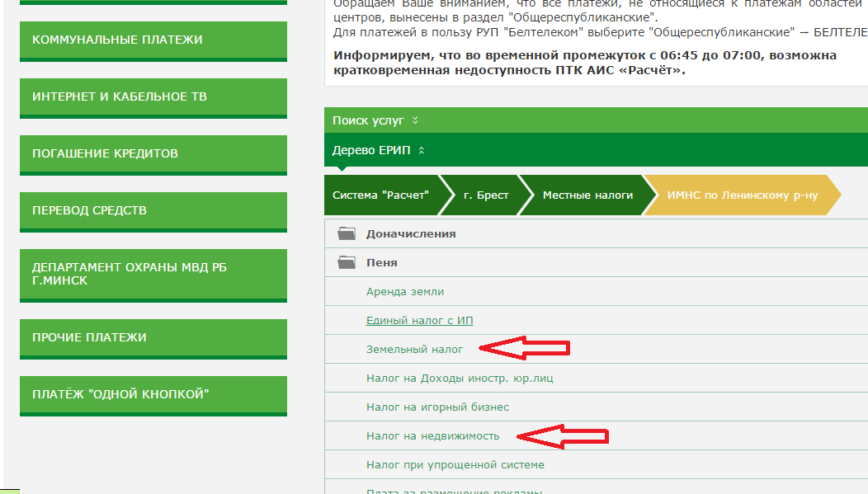The height and width of the screenshot is (494, 868).
Task: Open Коммунальные платежи menu section
Action: pyautogui.click(x=153, y=40)
